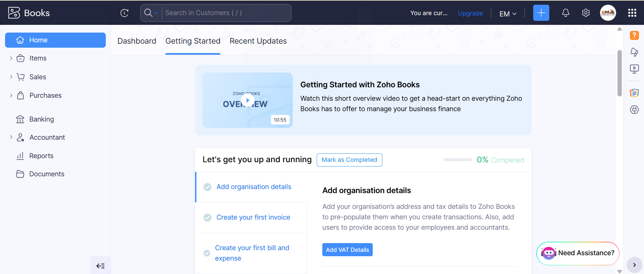Click the Need Assistance? button
The image size is (644, 274).
tap(578, 253)
